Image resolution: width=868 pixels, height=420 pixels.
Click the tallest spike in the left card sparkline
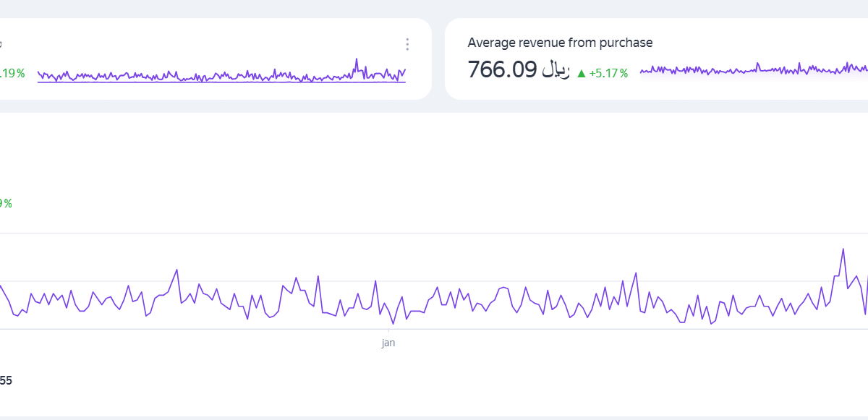click(x=357, y=60)
